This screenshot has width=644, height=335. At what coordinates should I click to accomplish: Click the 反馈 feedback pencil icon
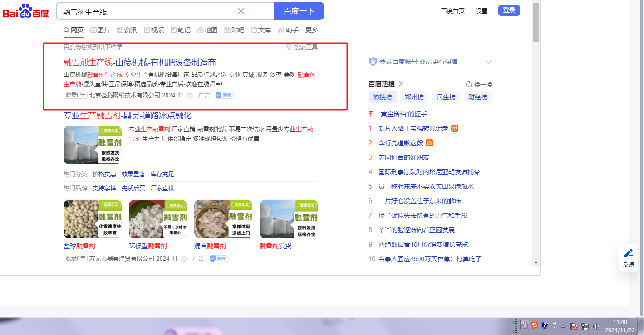[x=628, y=254]
